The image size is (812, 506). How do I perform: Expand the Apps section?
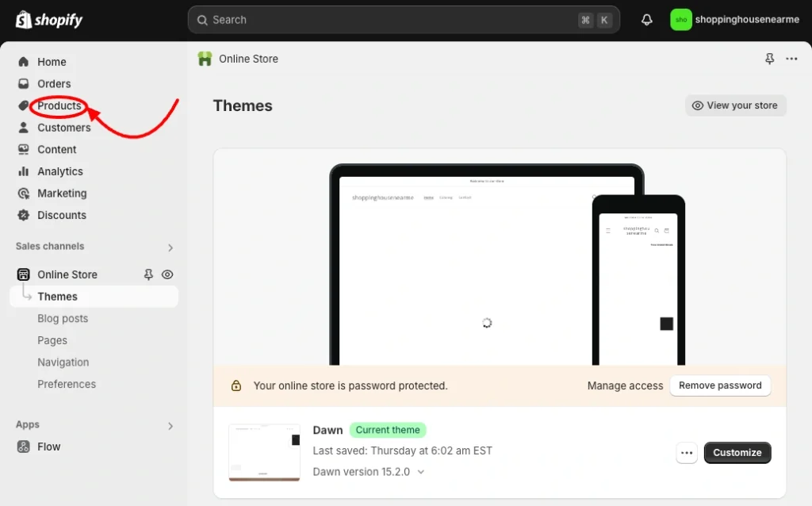[x=170, y=426]
